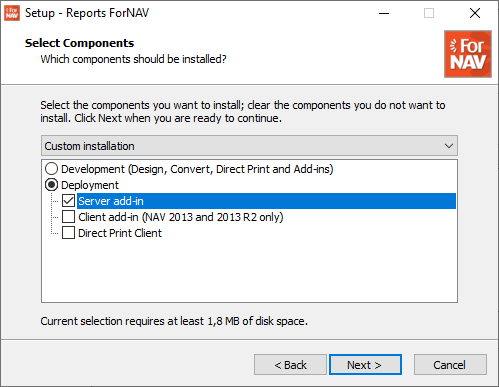The width and height of the screenshot is (499, 387).
Task: Close the Setup window
Action: pyautogui.click(x=475, y=13)
